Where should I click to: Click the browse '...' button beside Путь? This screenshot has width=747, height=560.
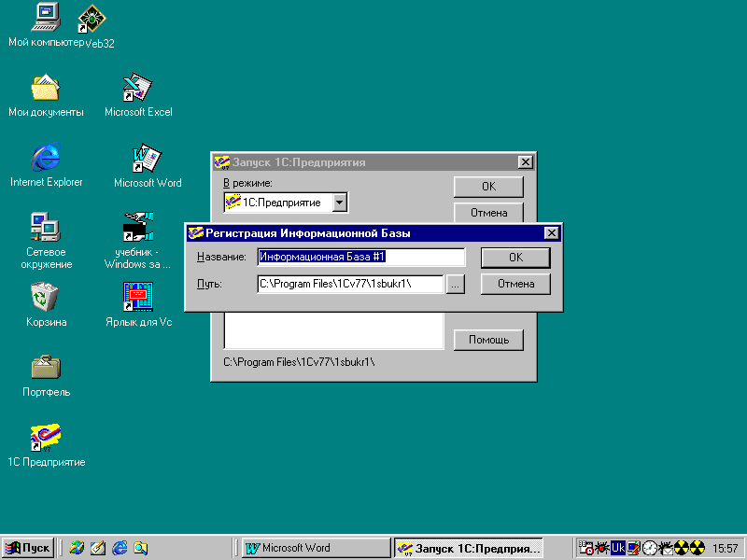pyautogui.click(x=455, y=285)
